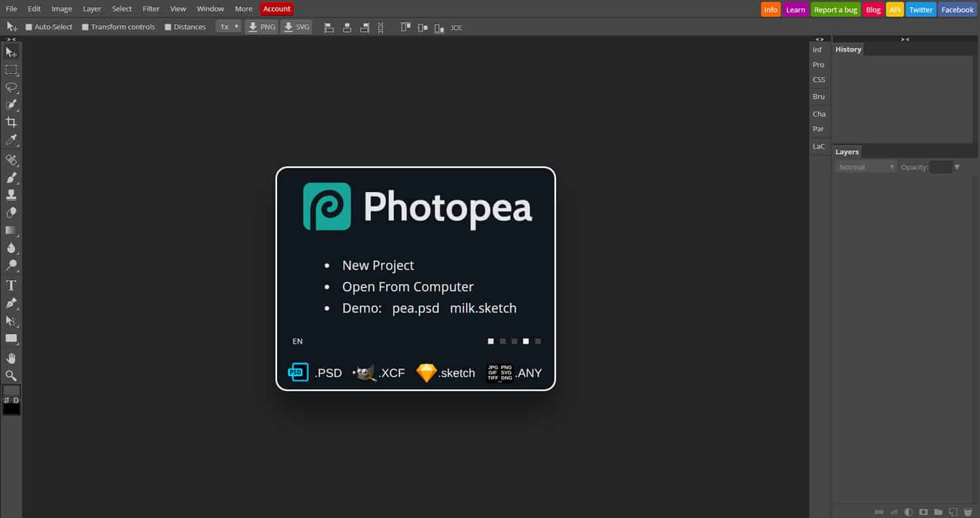Collapse the History panel column arrows
This screenshot has width=980, height=518.
pyautogui.click(x=905, y=39)
